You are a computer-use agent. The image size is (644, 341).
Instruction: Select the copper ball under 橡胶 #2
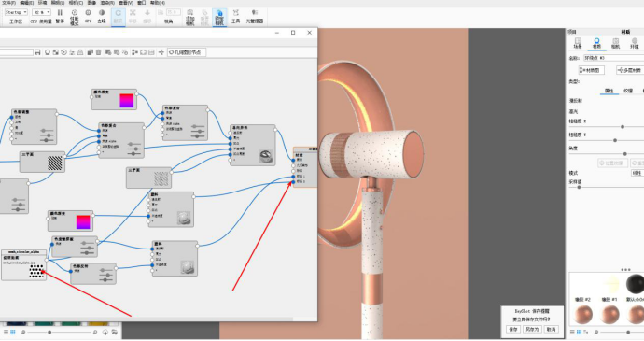click(x=582, y=314)
